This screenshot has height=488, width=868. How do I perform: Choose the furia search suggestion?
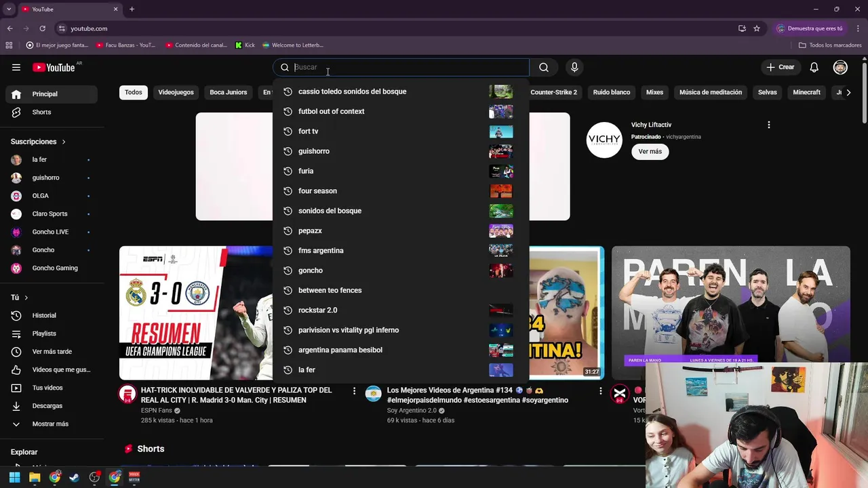point(401,171)
